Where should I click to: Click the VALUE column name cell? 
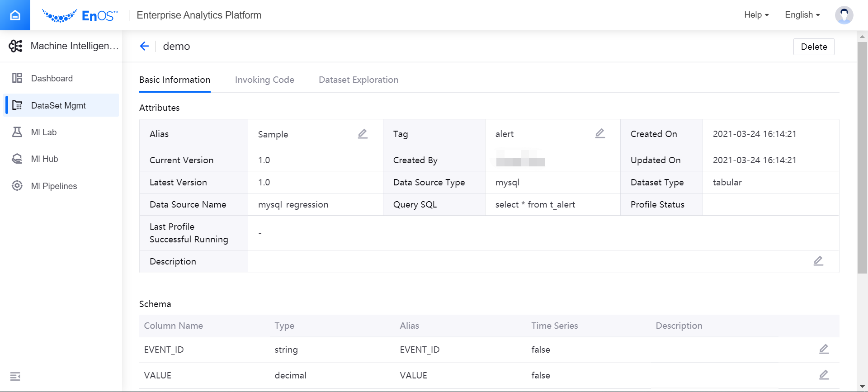(157, 375)
